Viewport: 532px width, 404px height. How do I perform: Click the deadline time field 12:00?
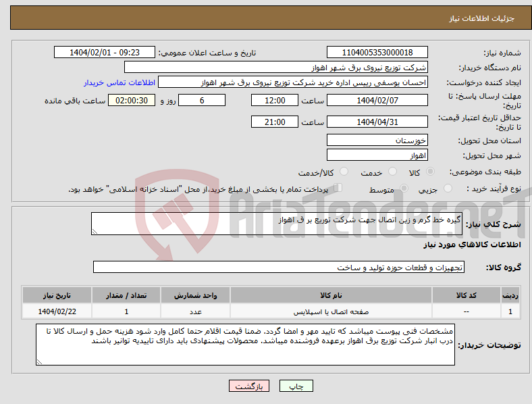point(275,100)
